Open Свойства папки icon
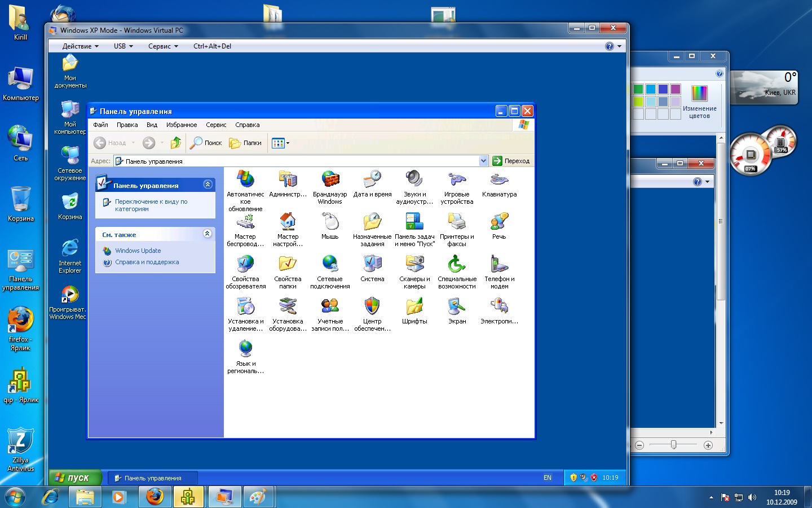812x508 pixels. click(288, 272)
